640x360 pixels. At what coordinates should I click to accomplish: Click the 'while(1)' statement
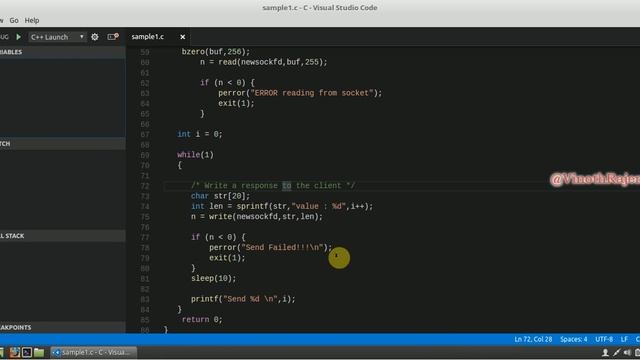pyautogui.click(x=195, y=155)
